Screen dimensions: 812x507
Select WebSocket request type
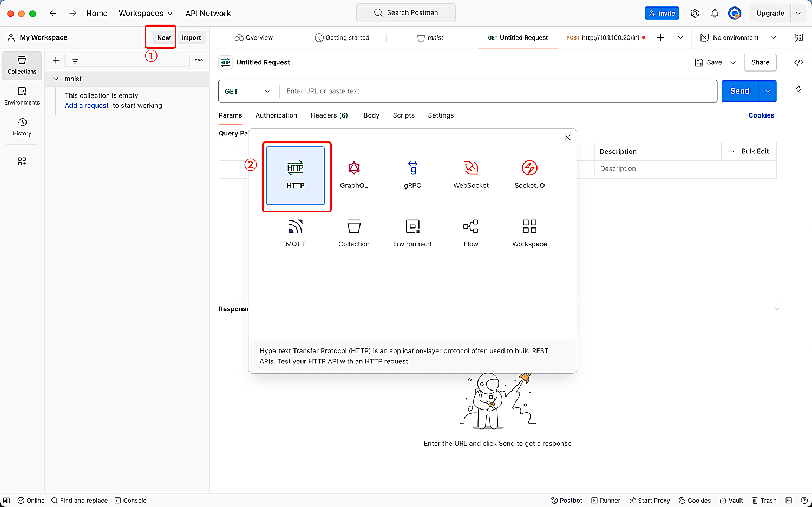point(471,175)
